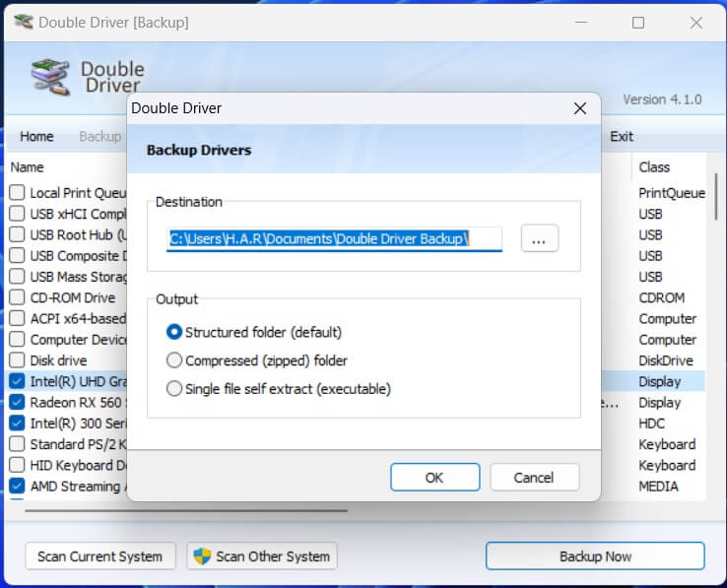Click Scan Current System button
Viewport: 727px width, 588px height.
pos(100,556)
